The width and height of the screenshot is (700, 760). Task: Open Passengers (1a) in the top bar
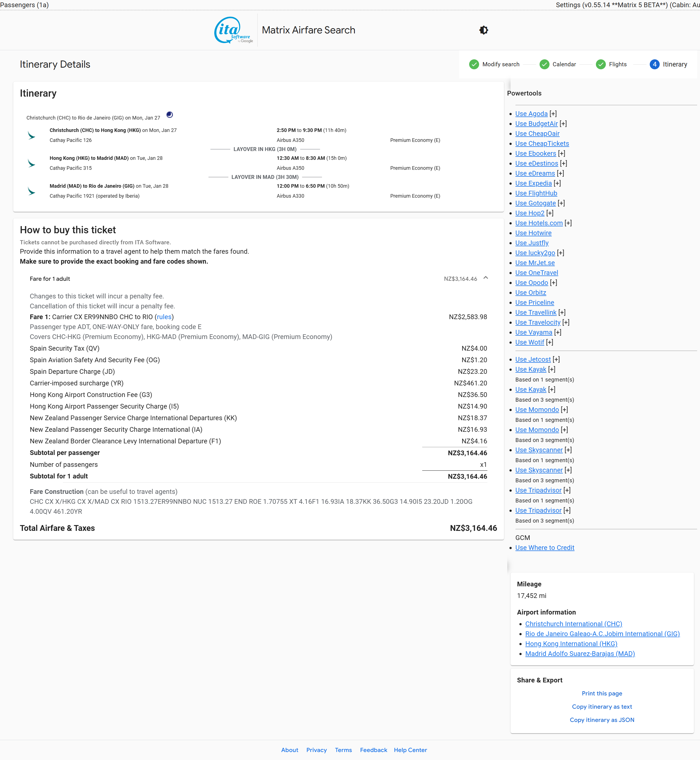click(x=25, y=5)
